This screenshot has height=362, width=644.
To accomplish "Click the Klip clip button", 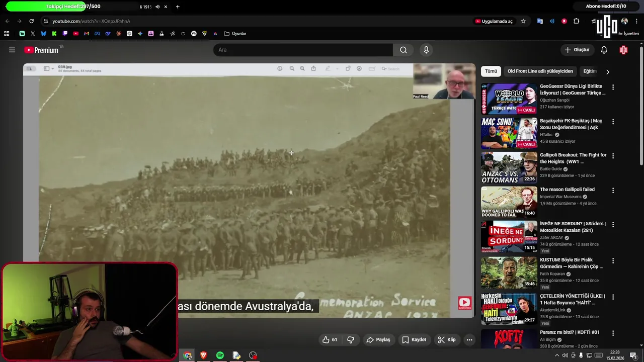I will click(446, 340).
